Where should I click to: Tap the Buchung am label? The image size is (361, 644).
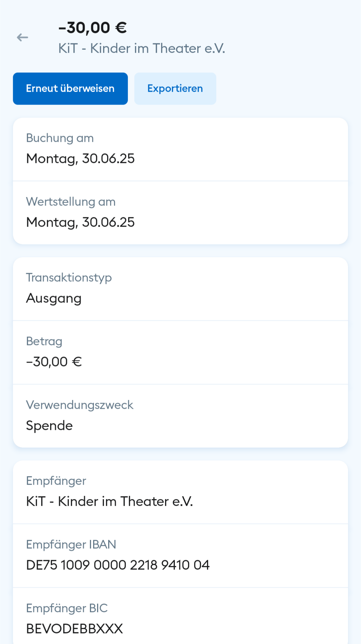click(x=60, y=138)
